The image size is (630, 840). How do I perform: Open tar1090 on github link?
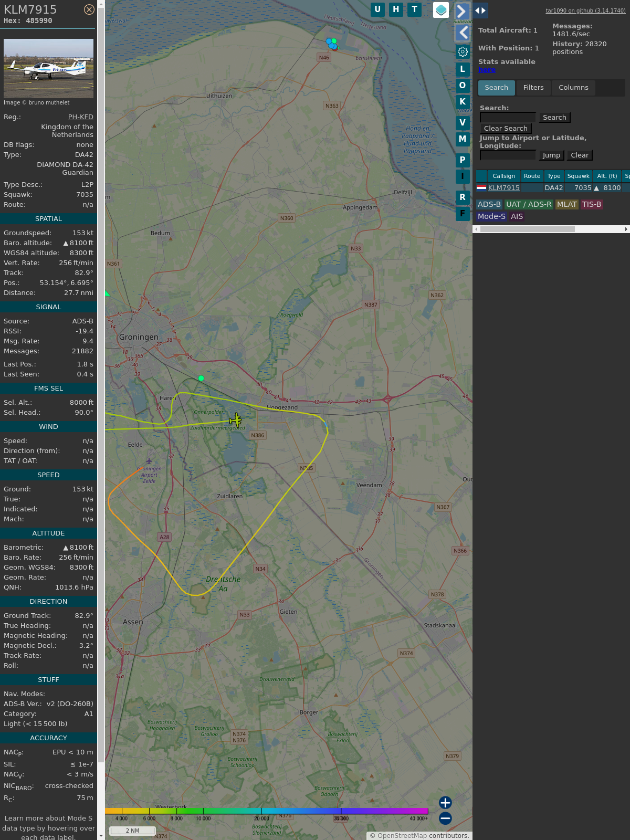coord(585,10)
